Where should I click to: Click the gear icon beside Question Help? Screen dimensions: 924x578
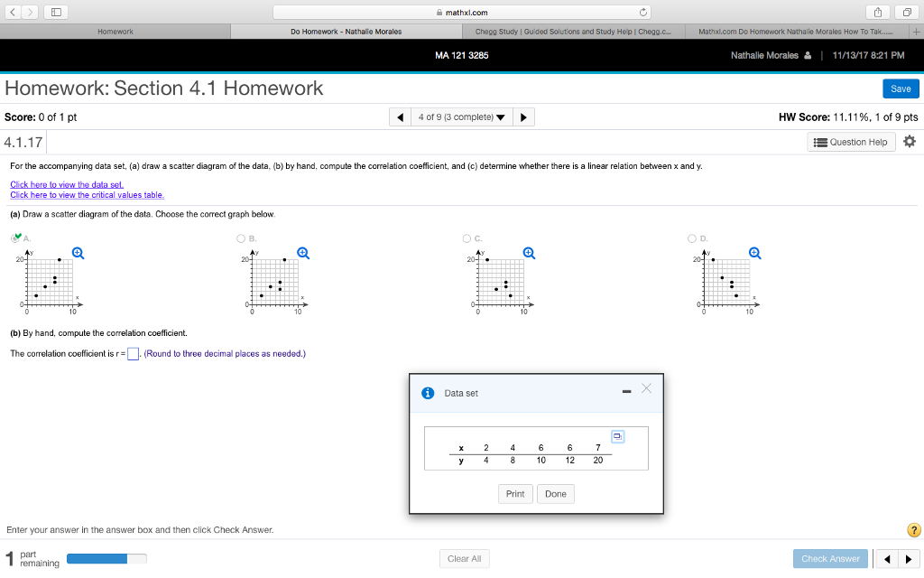tap(909, 142)
